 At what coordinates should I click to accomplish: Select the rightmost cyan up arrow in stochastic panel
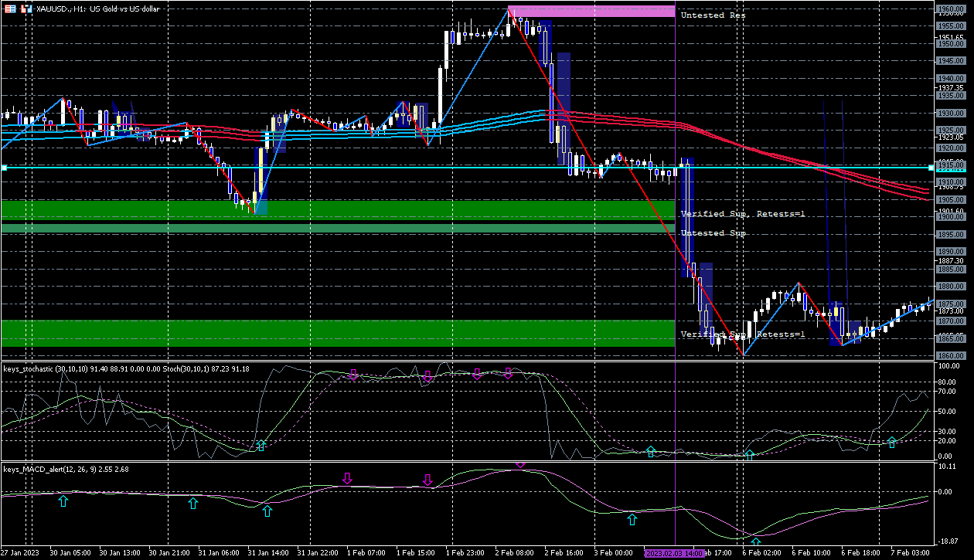892,442
